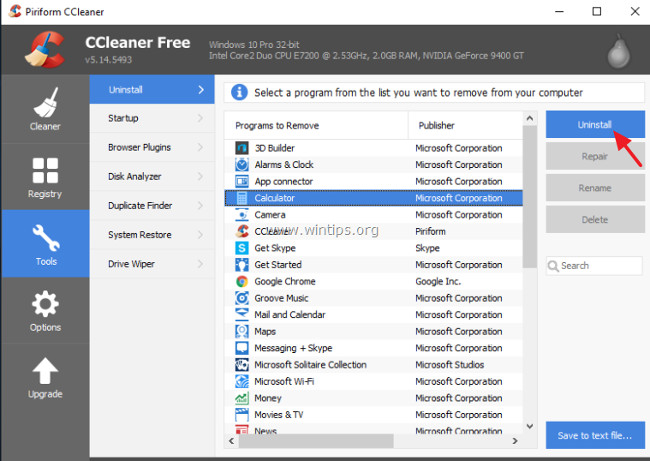Select the Movies & TV row name
650x461 pixels.
279,415
